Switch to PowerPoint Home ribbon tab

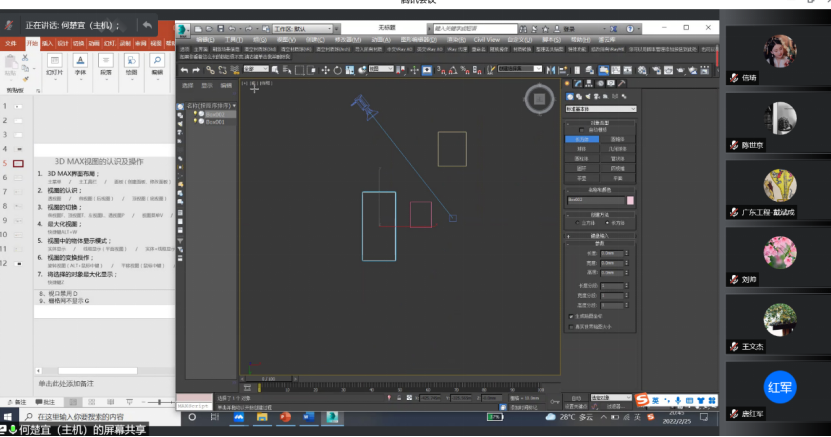tap(32, 43)
